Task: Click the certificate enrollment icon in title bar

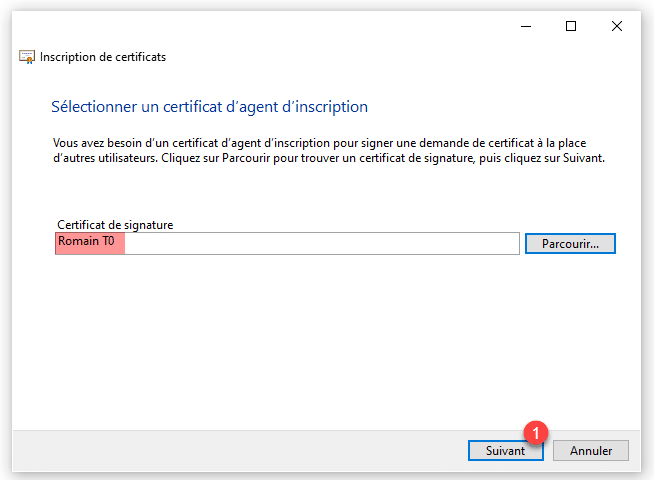Action: pos(28,57)
